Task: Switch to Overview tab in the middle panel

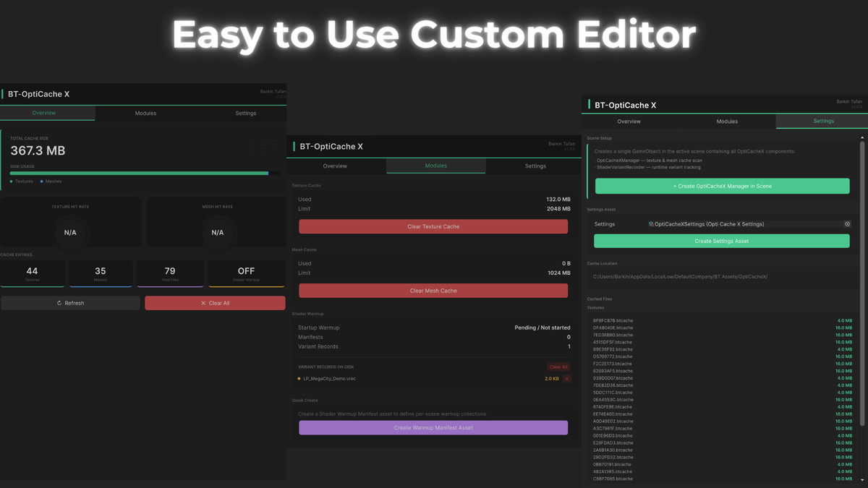Action: click(x=335, y=166)
